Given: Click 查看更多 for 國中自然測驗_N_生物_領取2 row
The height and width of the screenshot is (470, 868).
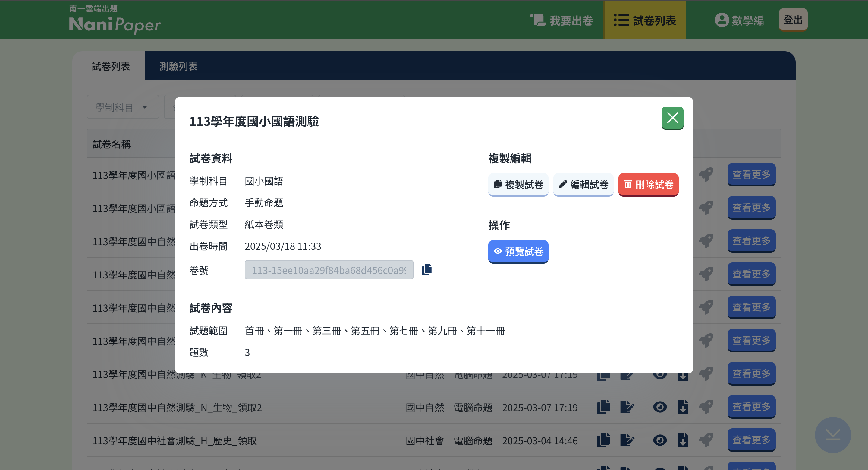Looking at the screenshot, I should click(751, 407).
